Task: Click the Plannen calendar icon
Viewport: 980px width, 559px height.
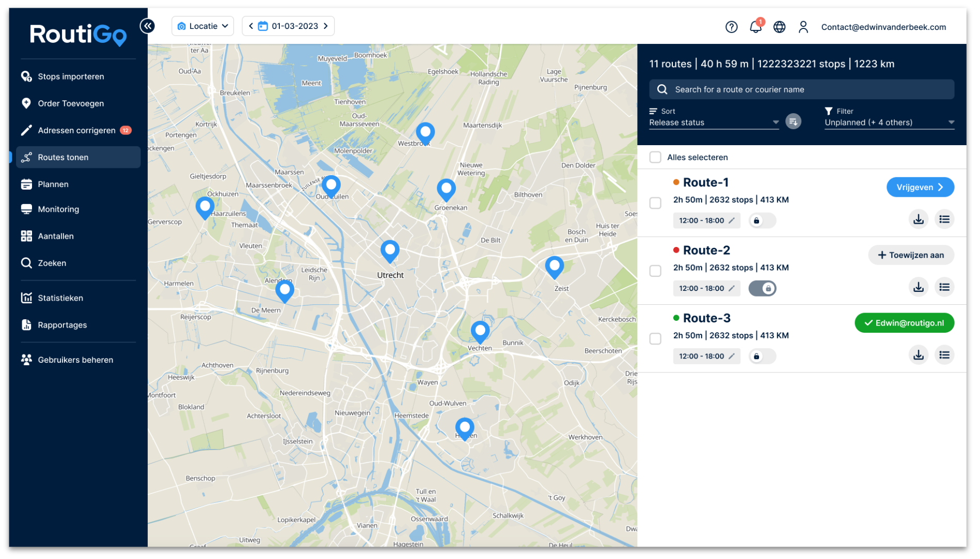Action: pos(26,184)
